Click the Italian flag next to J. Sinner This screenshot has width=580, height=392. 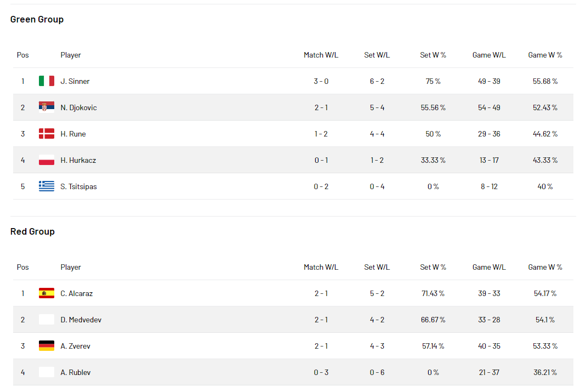tap(47, 81)
